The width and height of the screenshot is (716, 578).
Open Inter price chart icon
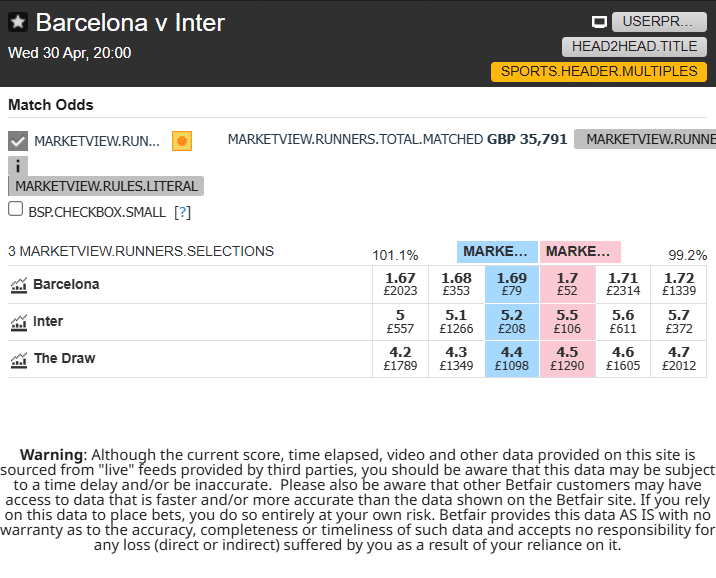[x=18, y=322]
